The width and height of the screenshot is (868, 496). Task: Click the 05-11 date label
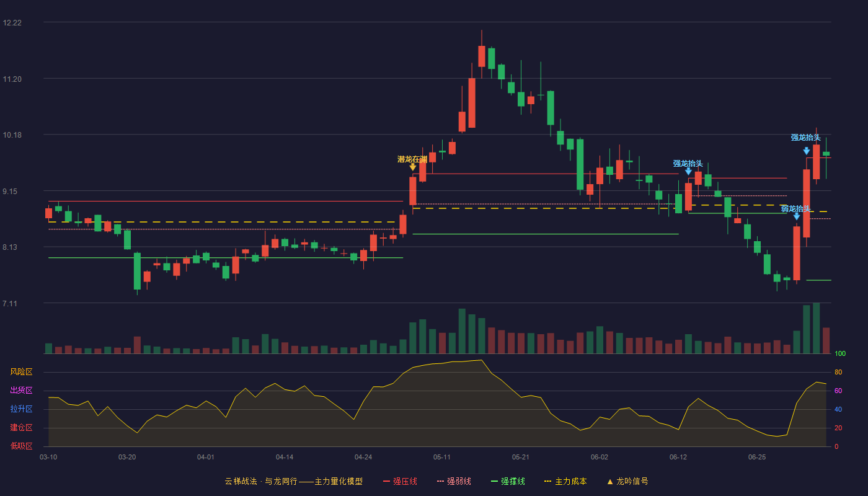click(442, 457)
